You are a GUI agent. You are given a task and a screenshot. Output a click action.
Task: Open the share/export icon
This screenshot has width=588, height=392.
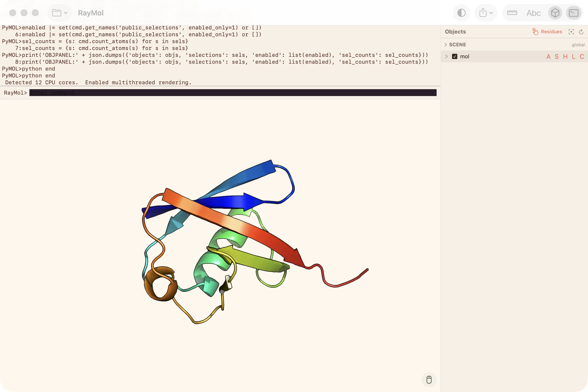point(483,12)
